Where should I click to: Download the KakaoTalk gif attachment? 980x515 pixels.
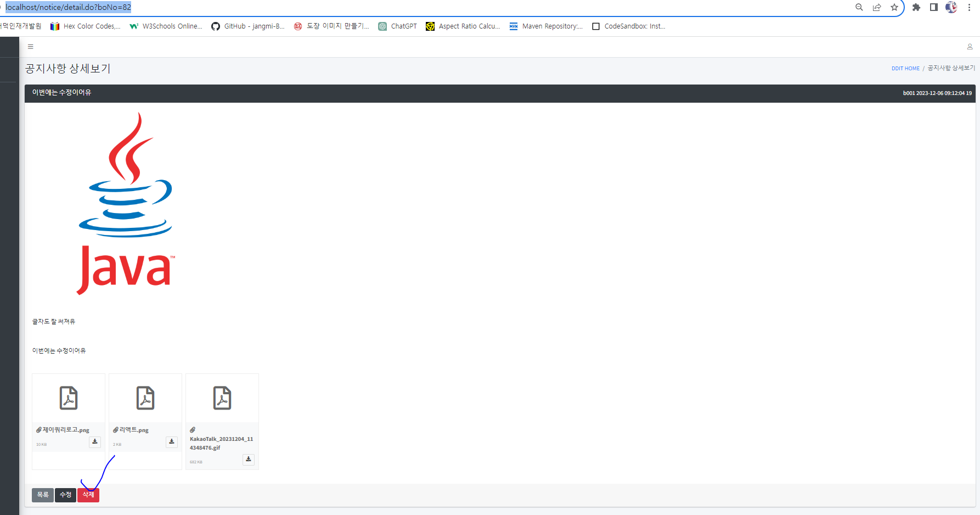point(249,460)
